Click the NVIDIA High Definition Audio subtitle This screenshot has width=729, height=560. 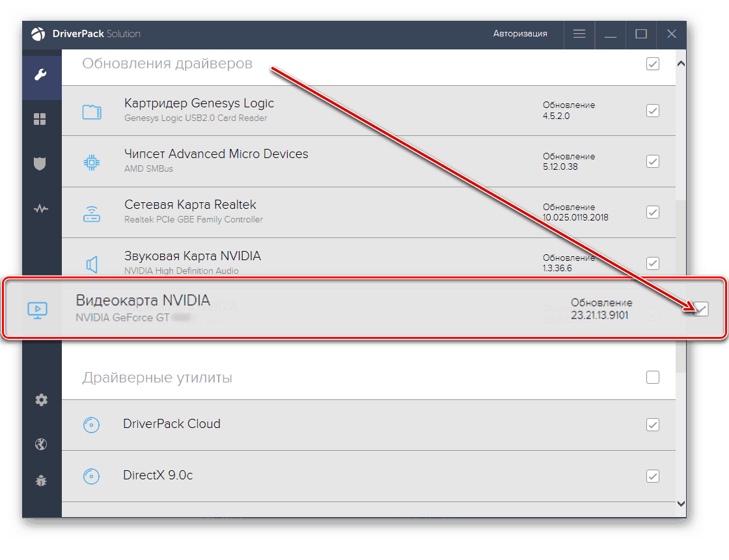(x=182, y=271)
